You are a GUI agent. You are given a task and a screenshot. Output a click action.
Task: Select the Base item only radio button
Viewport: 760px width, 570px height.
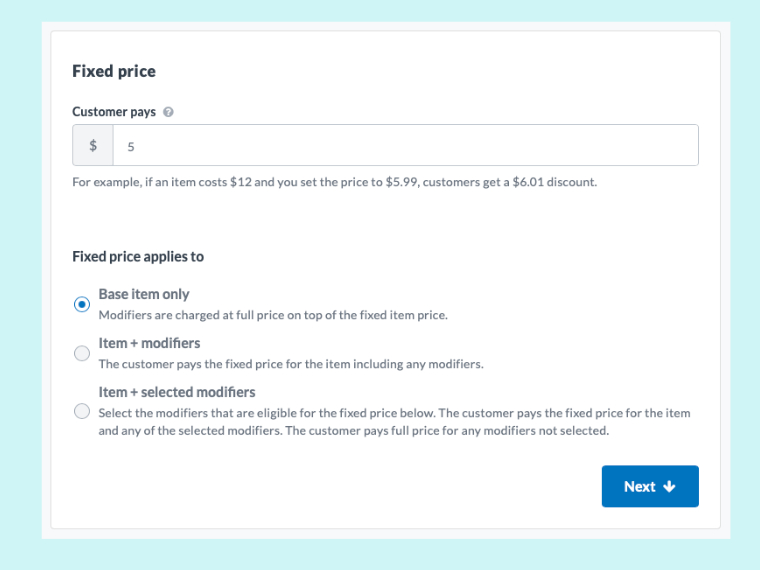tap(82, 304)
